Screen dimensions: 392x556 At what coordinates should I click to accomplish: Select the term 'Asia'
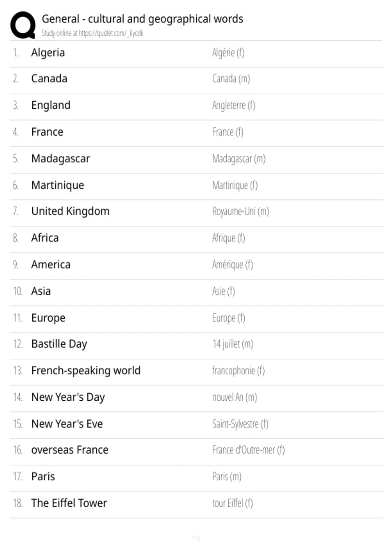41,291
